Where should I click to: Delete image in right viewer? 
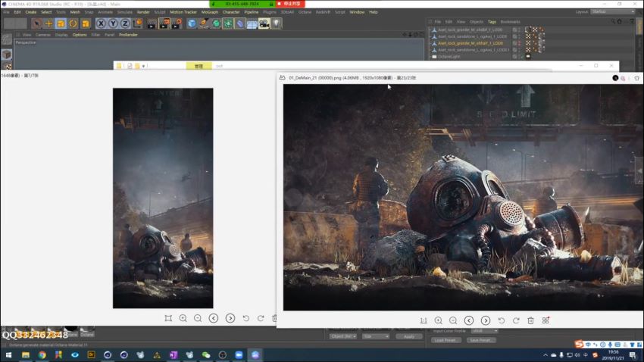pos(530,320)
